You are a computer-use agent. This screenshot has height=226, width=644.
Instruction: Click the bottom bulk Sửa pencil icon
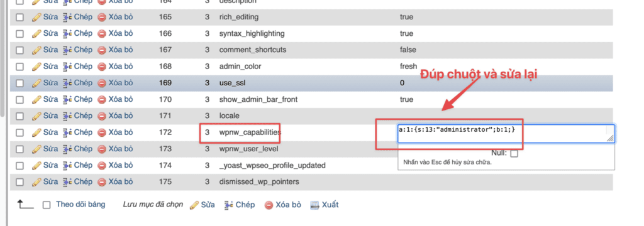pos(194,205)
